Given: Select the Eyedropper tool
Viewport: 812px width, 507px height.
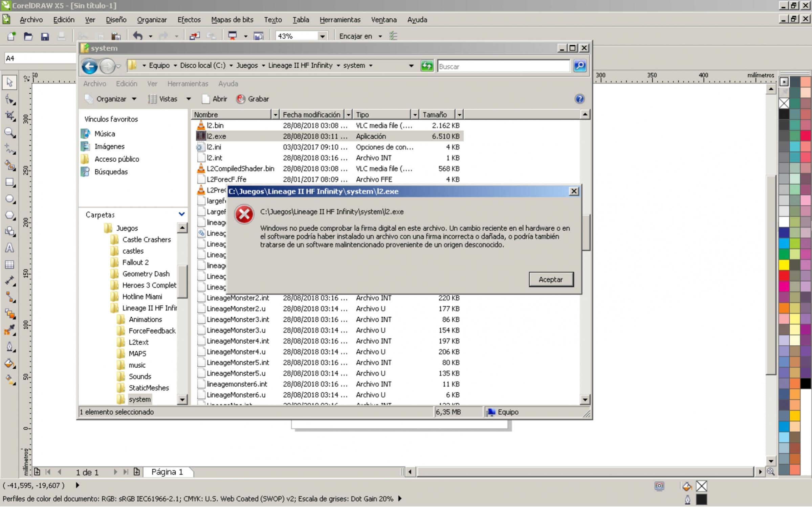Looking at the screenshot, I should [9, 330].
